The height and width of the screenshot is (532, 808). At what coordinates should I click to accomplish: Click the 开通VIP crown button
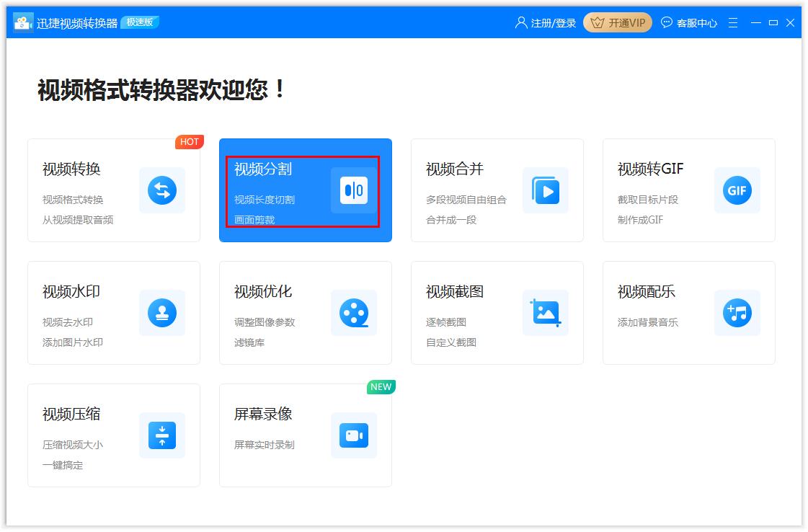617,22
